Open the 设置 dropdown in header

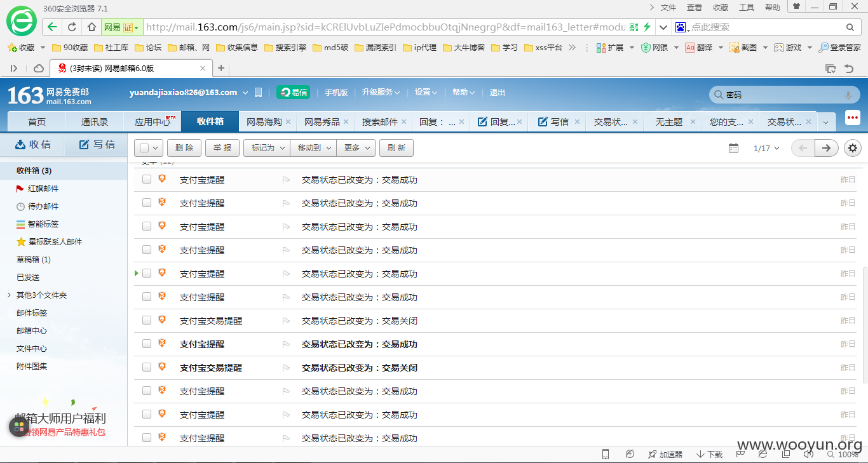tap(426, 93)
